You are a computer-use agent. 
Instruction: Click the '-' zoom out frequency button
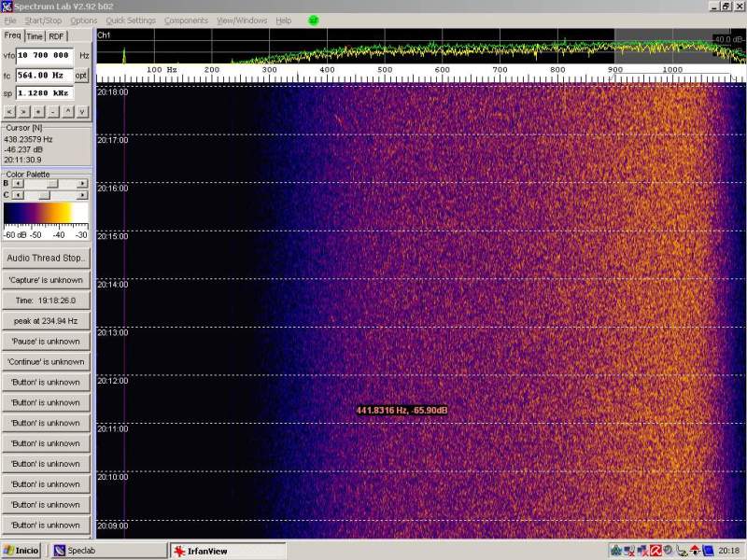coord(53,111)
